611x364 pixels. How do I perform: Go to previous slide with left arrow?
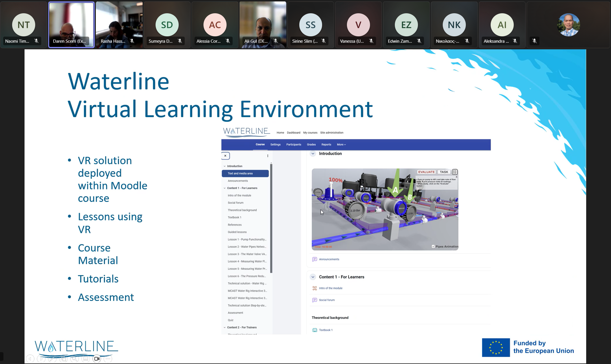click(30, 359)
